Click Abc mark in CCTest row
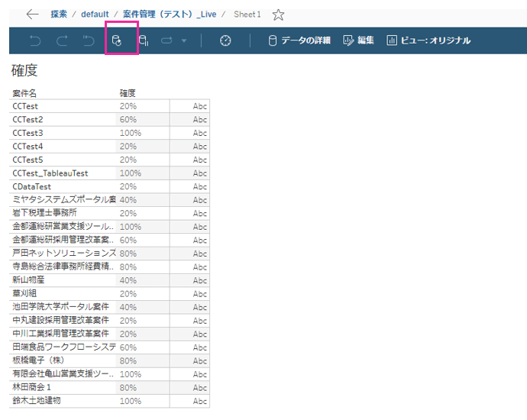Image resolution: width=527 pixels, height=420 pixels. 199,106
